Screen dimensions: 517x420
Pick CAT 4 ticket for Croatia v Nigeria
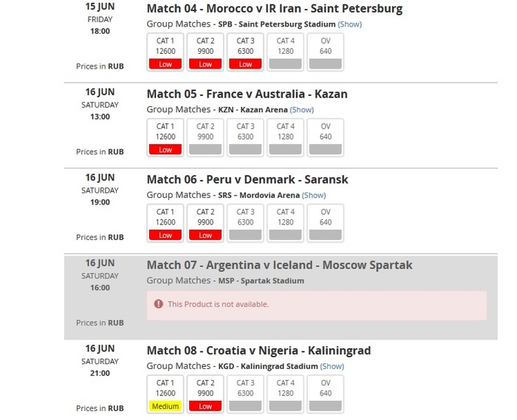click(285, 395)
